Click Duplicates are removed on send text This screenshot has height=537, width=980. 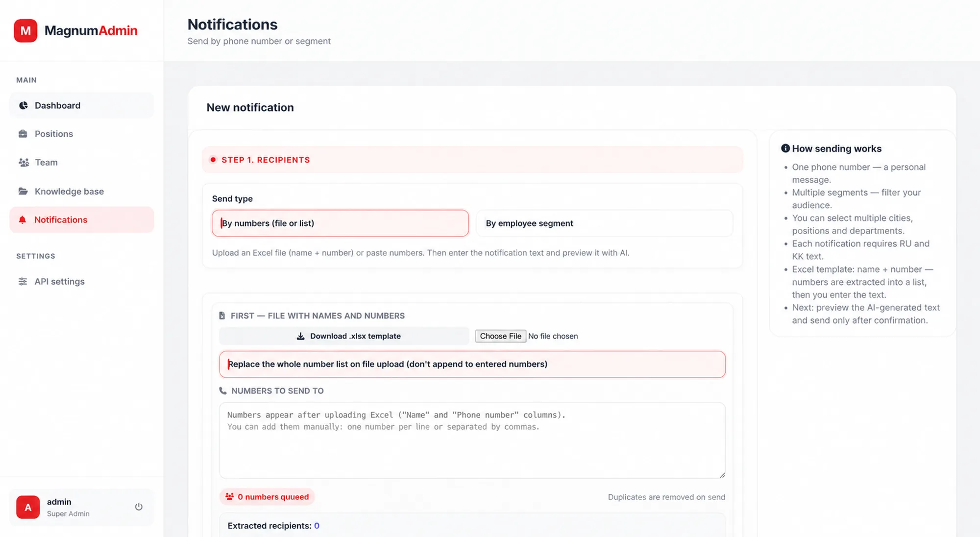click(666, 497)
